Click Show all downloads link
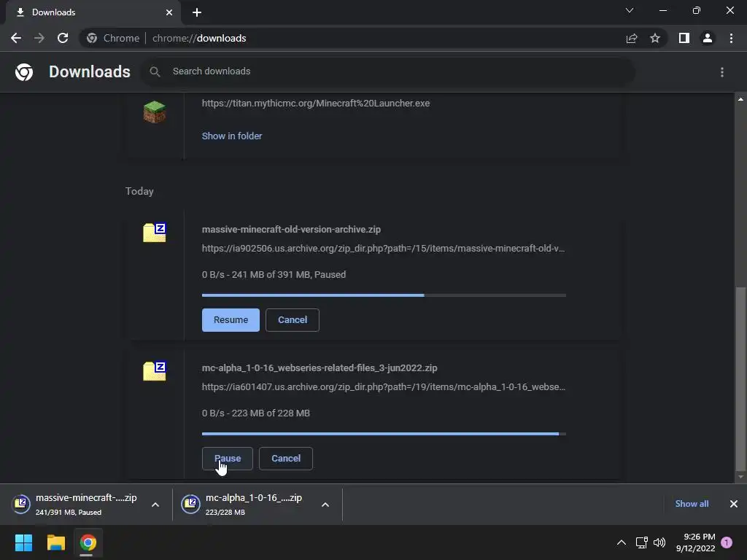747x560 pixels. [x=692, y=504]
